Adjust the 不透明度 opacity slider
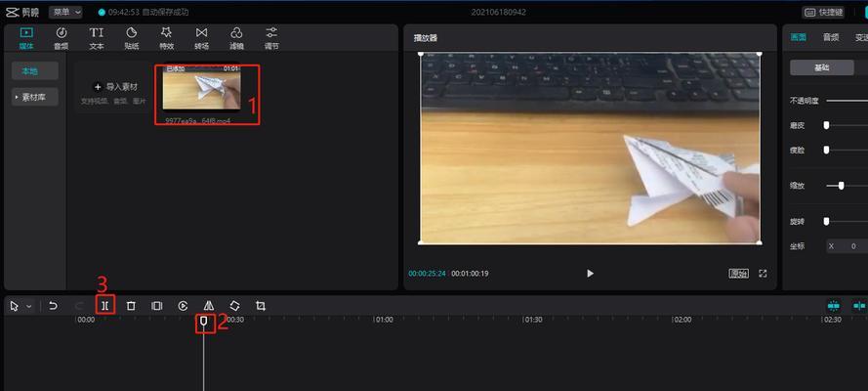868x391 pixels. coord(847,101)
